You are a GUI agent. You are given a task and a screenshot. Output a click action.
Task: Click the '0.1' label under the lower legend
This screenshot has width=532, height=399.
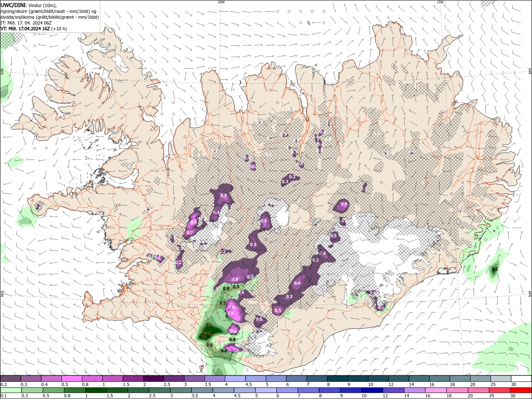[3, 396]
